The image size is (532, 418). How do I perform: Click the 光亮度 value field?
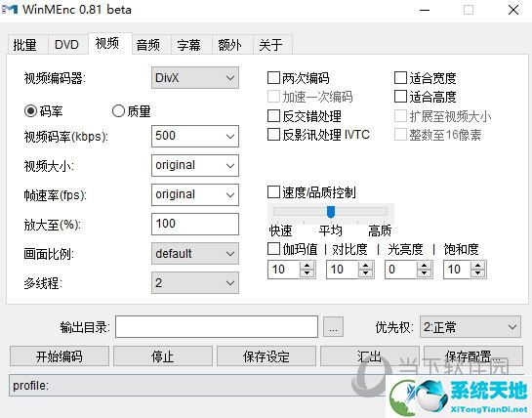click(401, 270)
